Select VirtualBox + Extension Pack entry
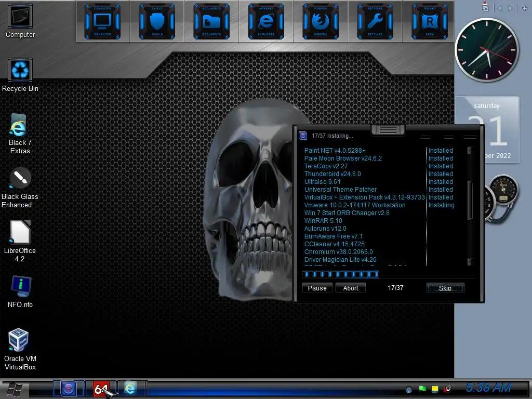The image size is (532, 399). [364, 197]
